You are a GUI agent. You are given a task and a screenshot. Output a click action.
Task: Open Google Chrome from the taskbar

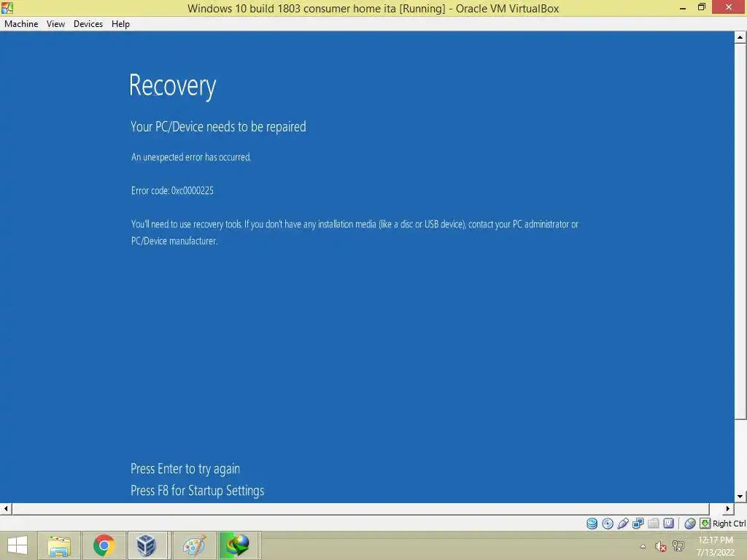coord(104,545)
